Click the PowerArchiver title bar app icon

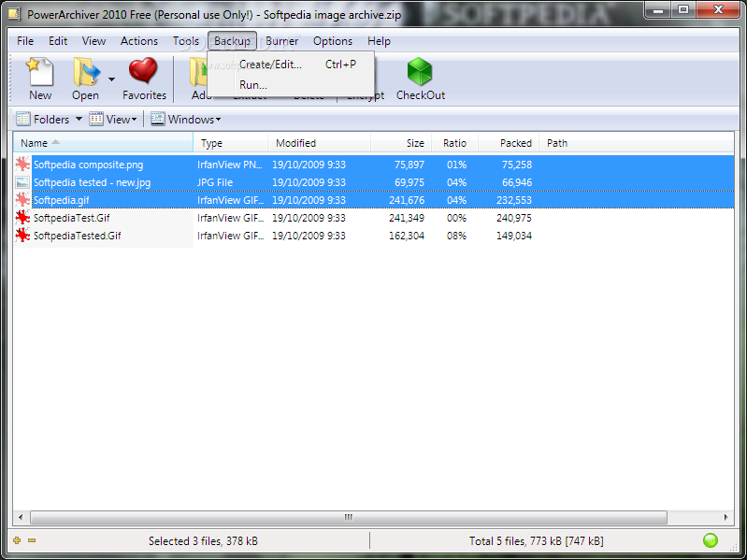[x=14, y=14]
